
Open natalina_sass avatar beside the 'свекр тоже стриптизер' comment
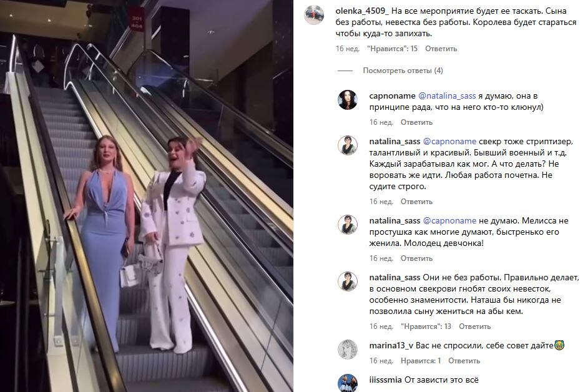click(348, 145)
